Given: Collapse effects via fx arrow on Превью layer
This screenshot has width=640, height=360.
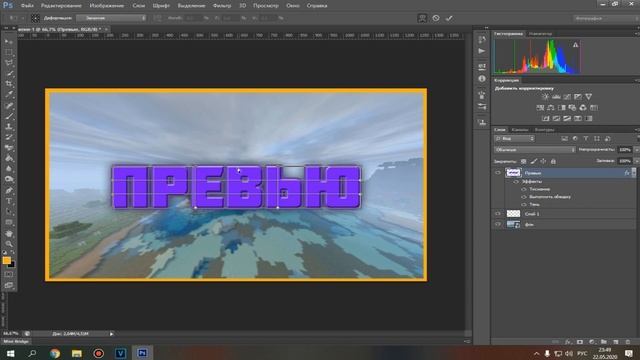Looking at the screenshot, I should 634,173.
